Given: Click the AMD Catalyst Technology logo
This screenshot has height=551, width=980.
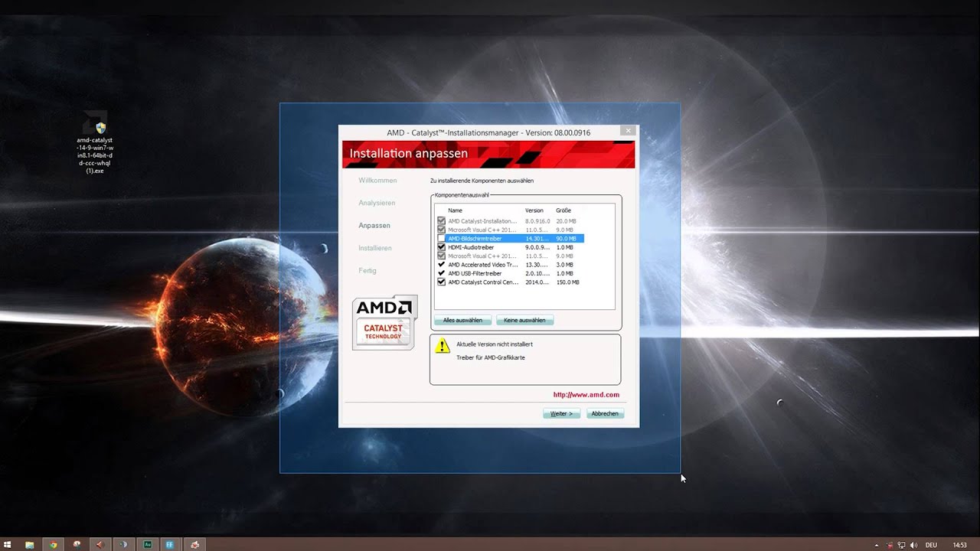Looking at the screenshot, I should [384, 322].
